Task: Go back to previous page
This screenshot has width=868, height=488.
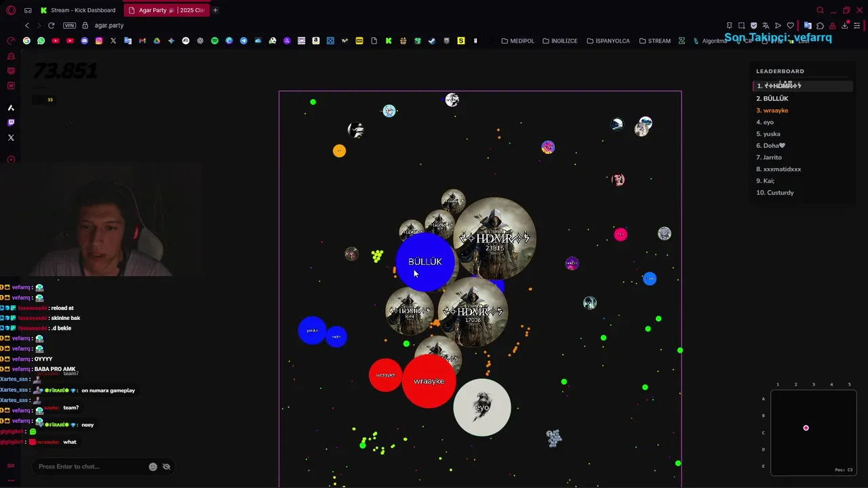Action: [27, 25]
